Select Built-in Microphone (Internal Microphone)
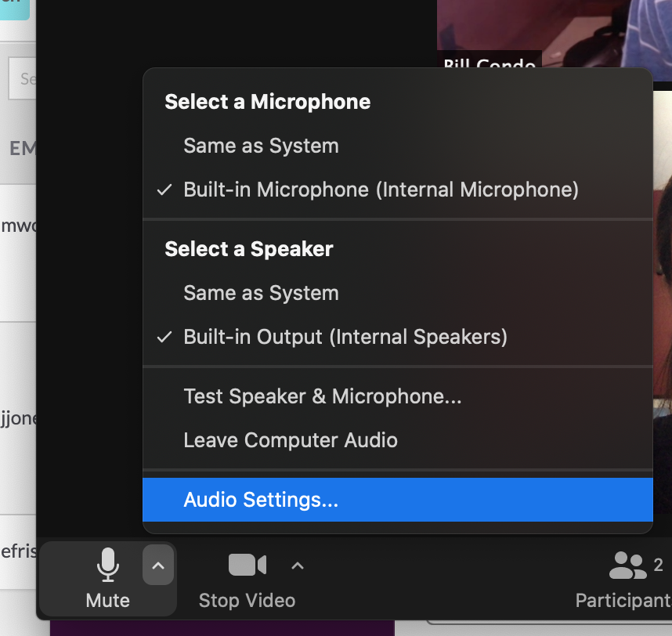The height and width of the screenshot is (636, 672). pyautogui.click(x=398, y=190)
